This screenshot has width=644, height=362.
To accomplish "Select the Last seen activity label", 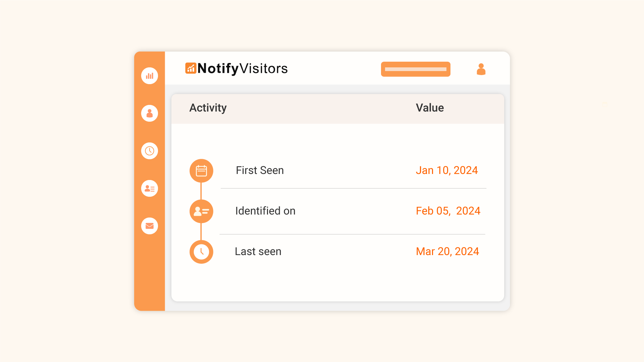I will [258, 251].
